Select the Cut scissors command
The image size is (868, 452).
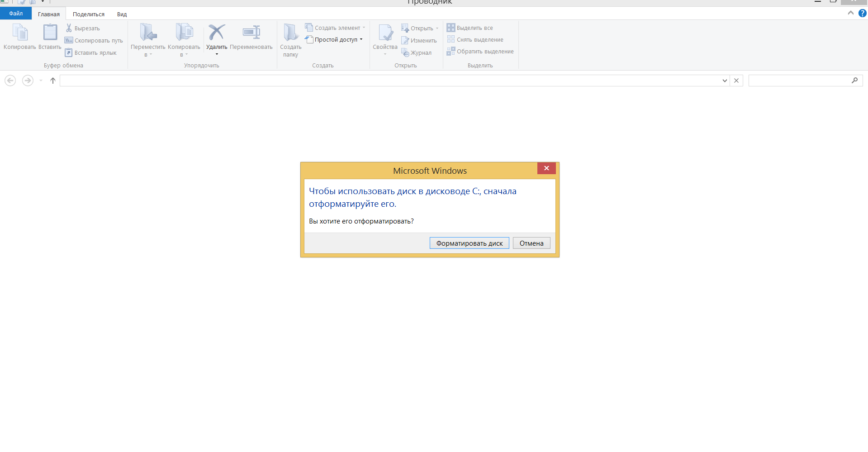[x=83, y=28]
